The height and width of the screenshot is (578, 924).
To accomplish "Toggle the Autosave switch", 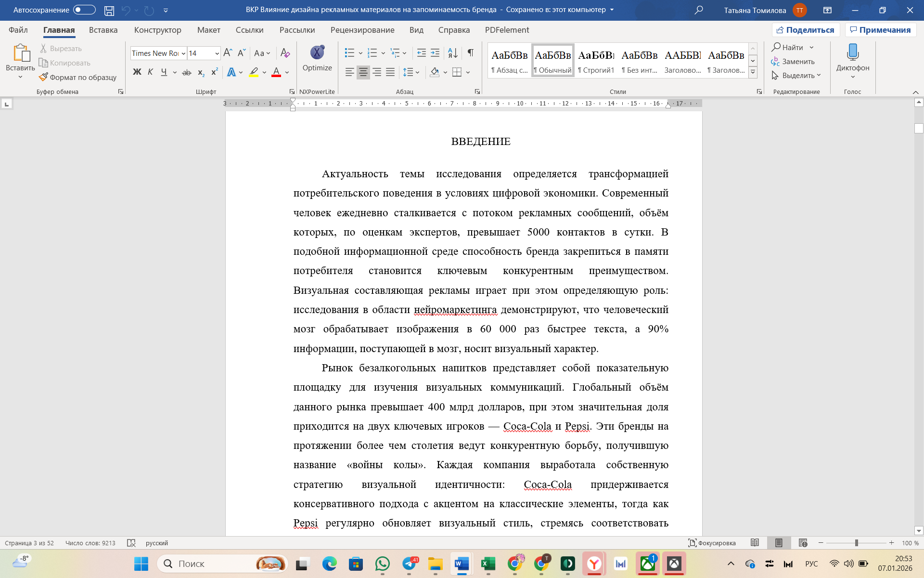I will 84,10.
